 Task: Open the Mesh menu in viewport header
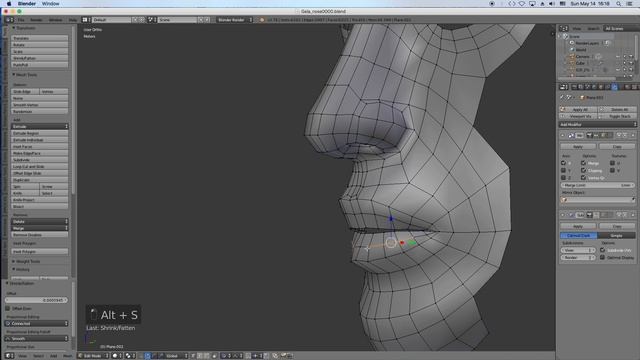tap(67, 356)
